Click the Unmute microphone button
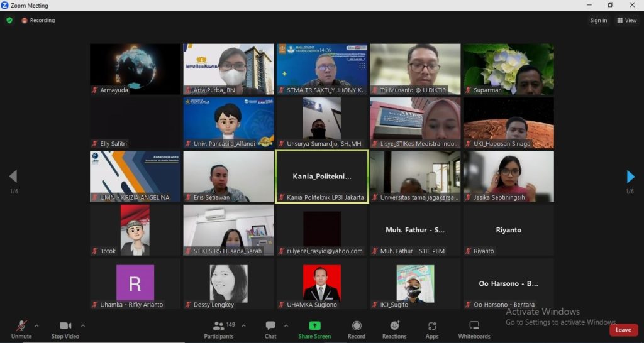This screenshot has height=343, width=644. 21,330
